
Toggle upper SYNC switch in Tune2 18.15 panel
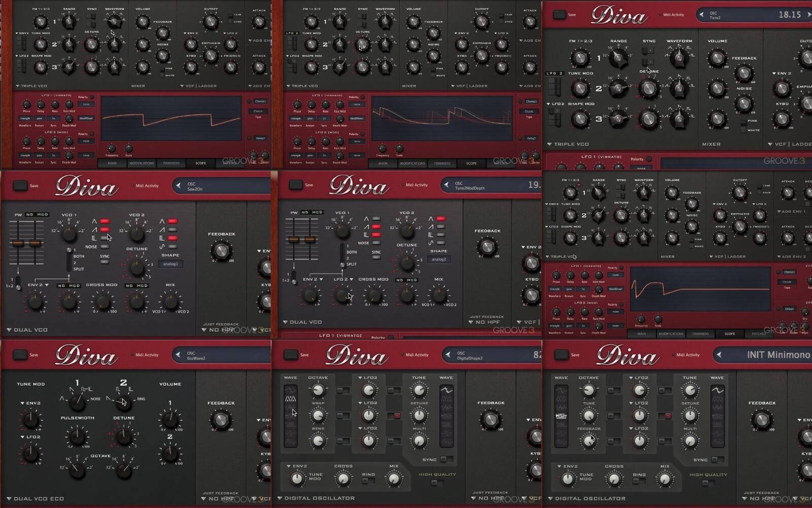(x=648, y=51)
